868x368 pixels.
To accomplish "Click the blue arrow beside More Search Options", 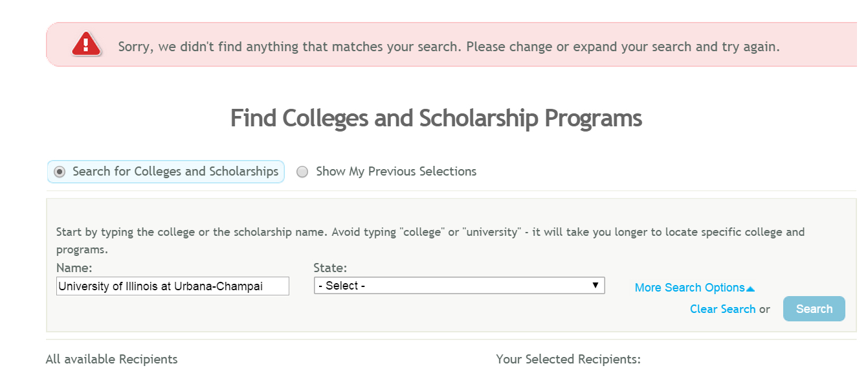I will 750,288.
